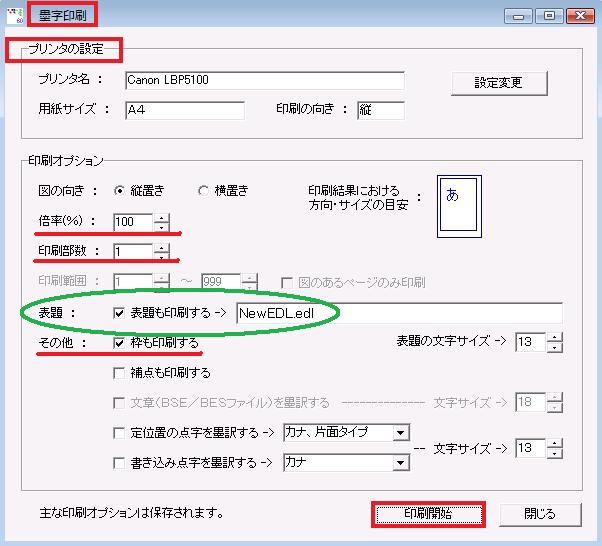Uncheck the 枠も印刷する checkbox
Viewport: 602px width, 546px height.
[x=121, y=343]
